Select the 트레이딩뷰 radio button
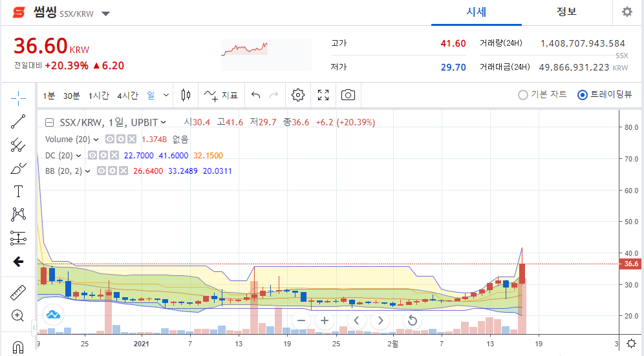The height and width of the screenshot is (356, 644). click(582, 95)
